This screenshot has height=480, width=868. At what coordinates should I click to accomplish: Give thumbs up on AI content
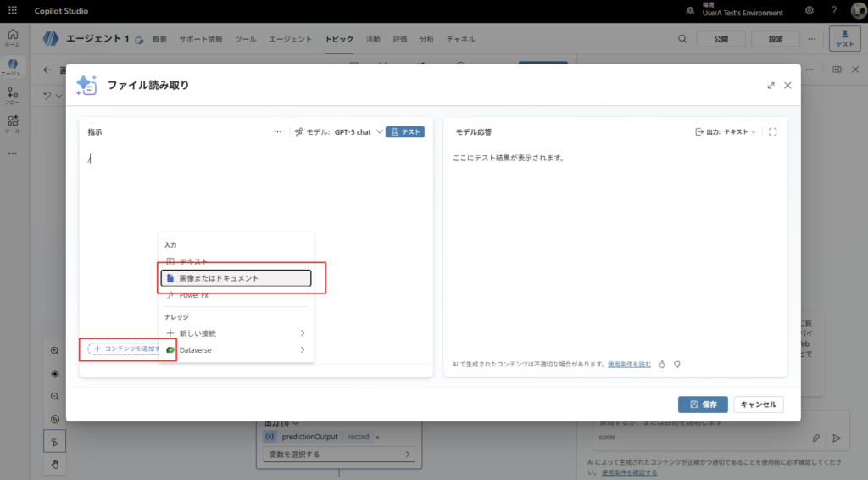661,365
